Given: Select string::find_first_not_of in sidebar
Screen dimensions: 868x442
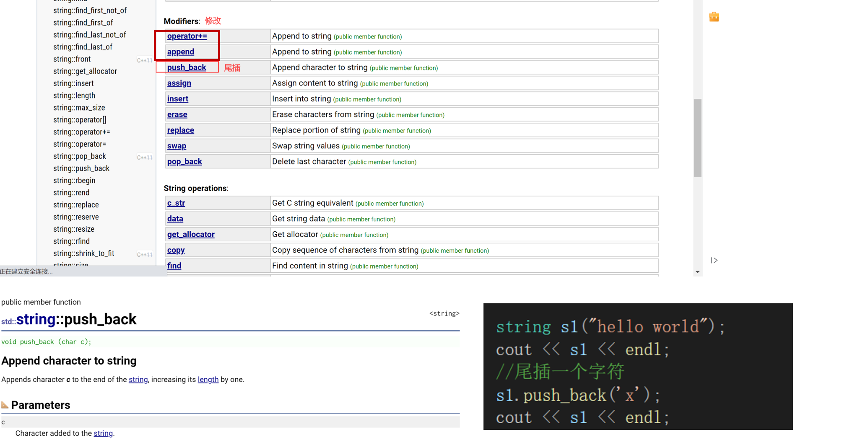Looking at the screenshot, I should click(90, 10).
